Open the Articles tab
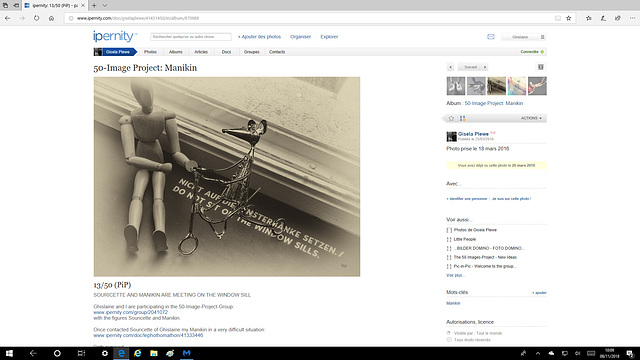 pyautogui.click(x=201, y=52)
